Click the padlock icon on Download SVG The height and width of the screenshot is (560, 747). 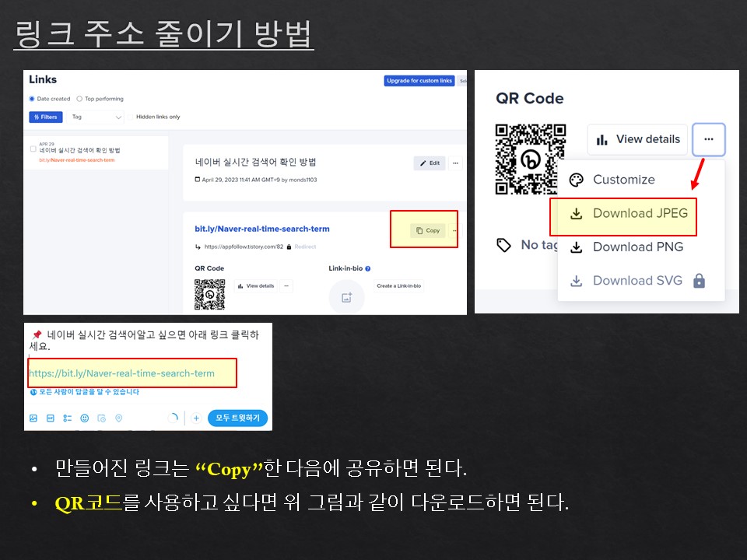click(699, 281)
